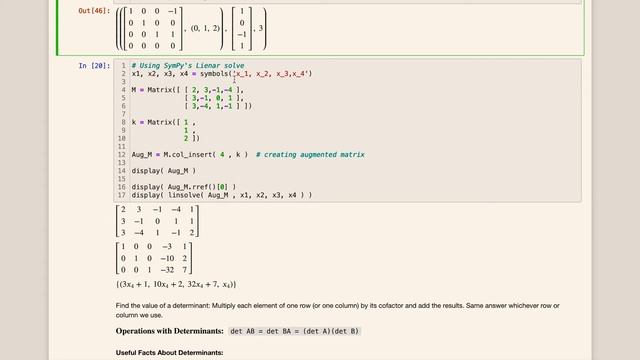Click code line 'Aug_M = M.col_insert( 4 , k )'

(189, 155)
